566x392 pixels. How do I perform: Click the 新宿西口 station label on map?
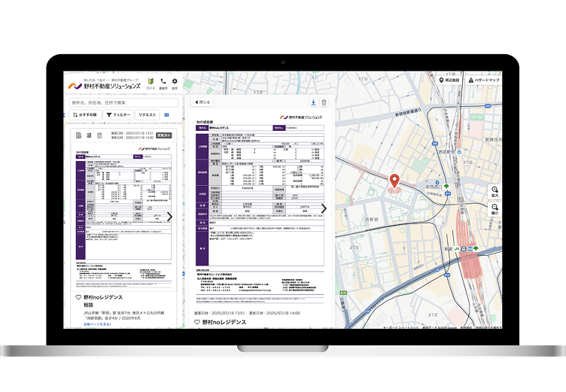coord(434,187)
